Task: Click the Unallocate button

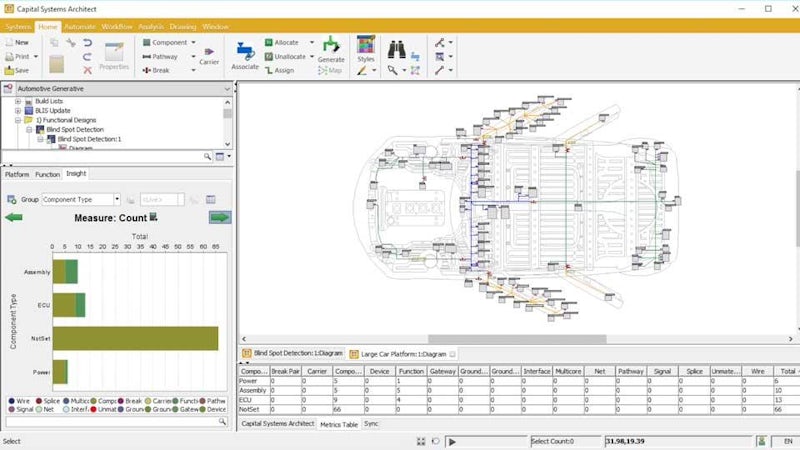Action: tap(284, 57)
